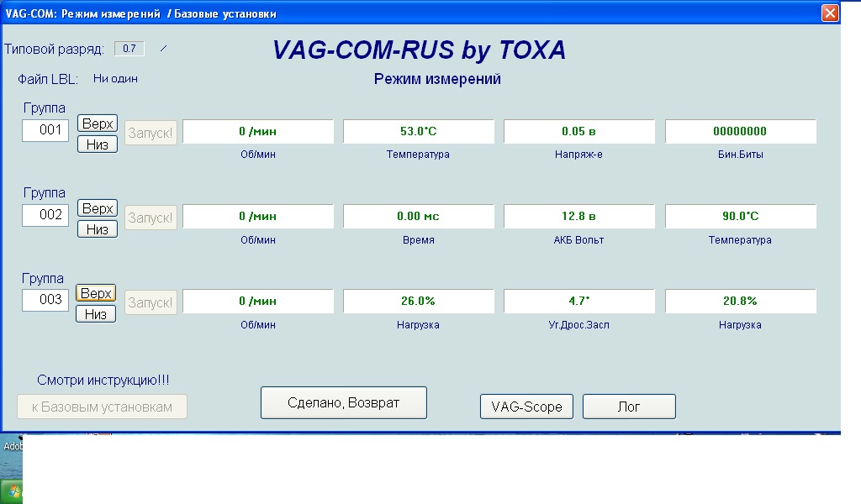Viewport: 861px width, 504px height.
Task: Click the Смотри инструкцию!!! text
Action: point(103,380)
